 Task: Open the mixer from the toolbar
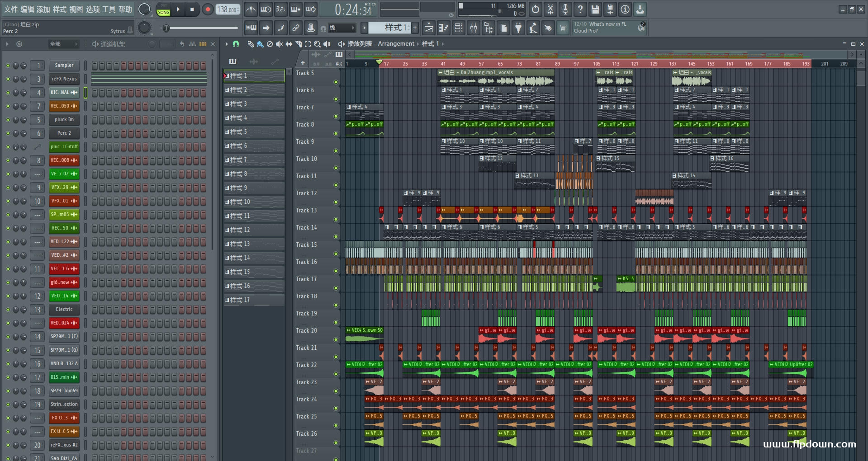474,28
